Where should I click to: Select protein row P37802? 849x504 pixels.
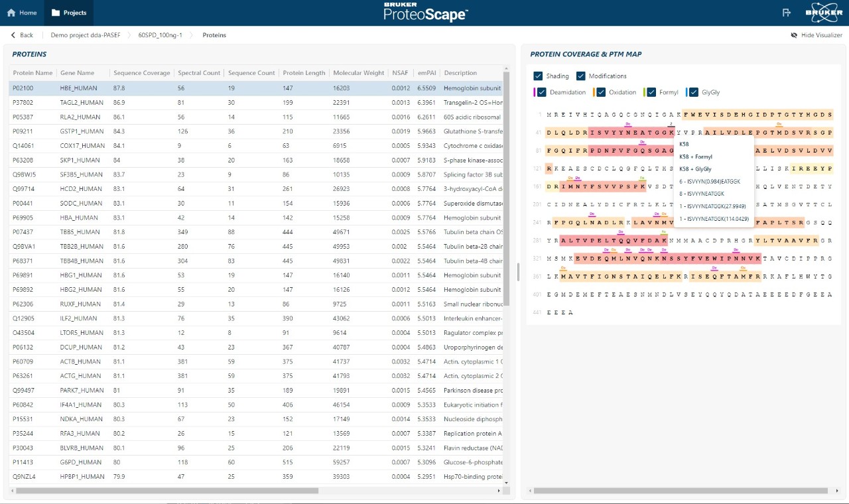point(256,102)
